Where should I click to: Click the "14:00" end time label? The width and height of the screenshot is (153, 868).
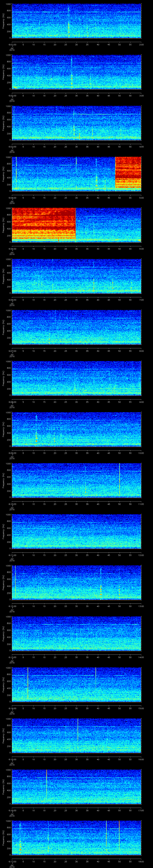click(141, 657)
